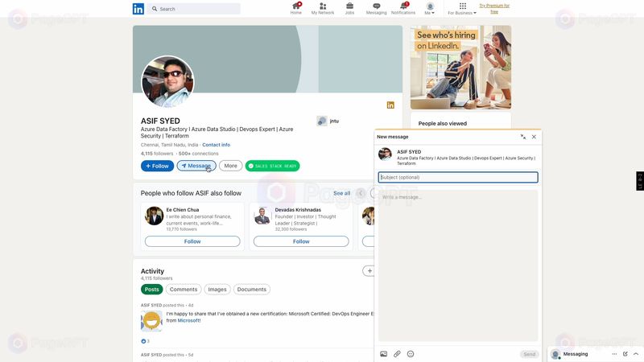This screenshot has height=362, width=644.
Task: Open the emoji picker in message
Action: [x=411, y=354]
